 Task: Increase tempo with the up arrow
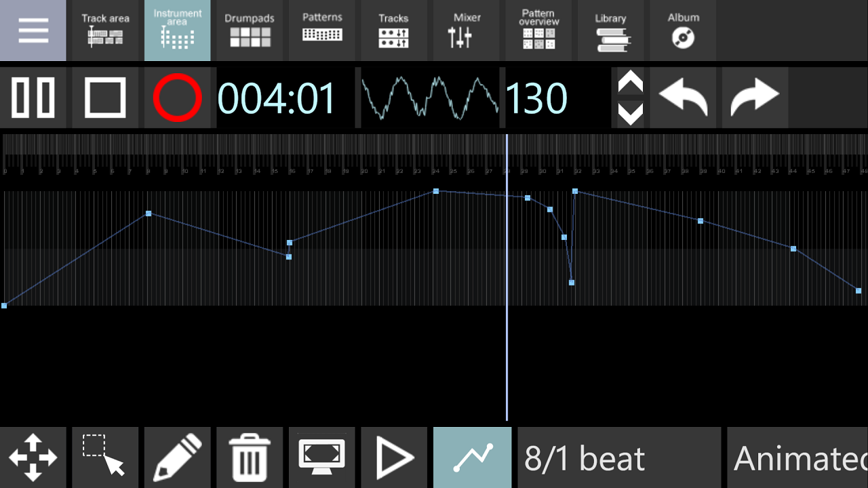pyautogui.click(x=631, y=83)
